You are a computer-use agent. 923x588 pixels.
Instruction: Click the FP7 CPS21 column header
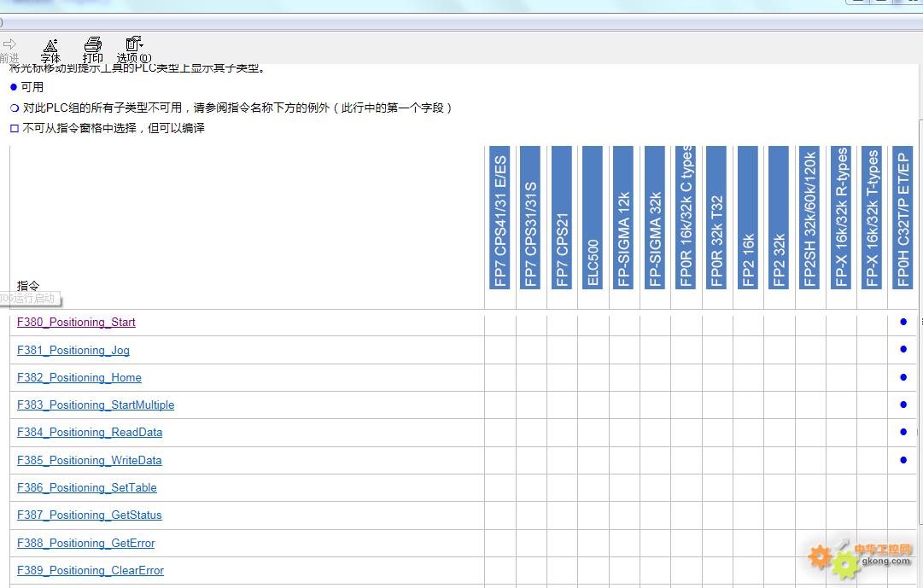point(562,218)
